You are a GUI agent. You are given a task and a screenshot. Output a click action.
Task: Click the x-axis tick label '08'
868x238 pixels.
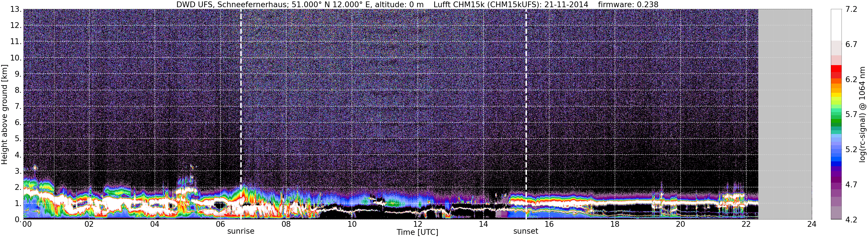(286, 224)
